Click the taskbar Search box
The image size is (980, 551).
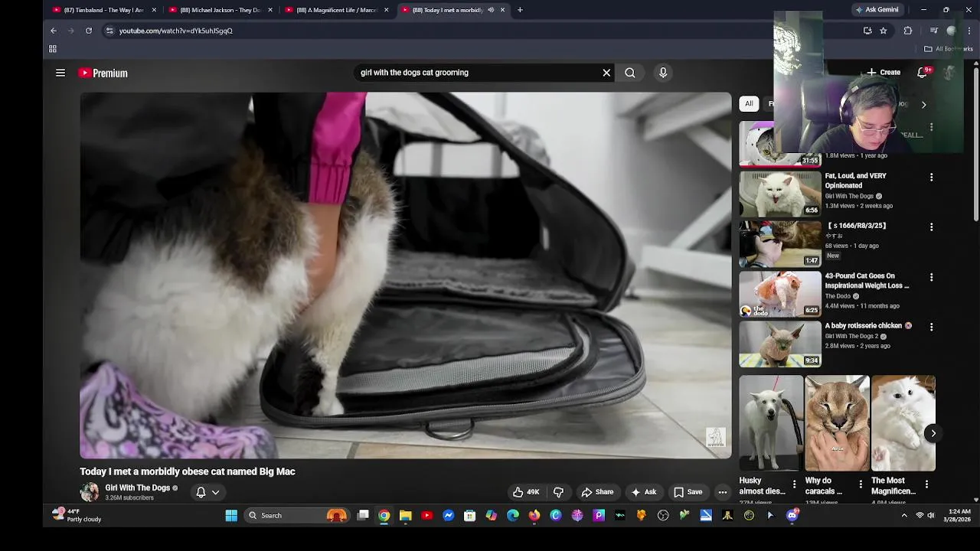[x=299, y=516]
